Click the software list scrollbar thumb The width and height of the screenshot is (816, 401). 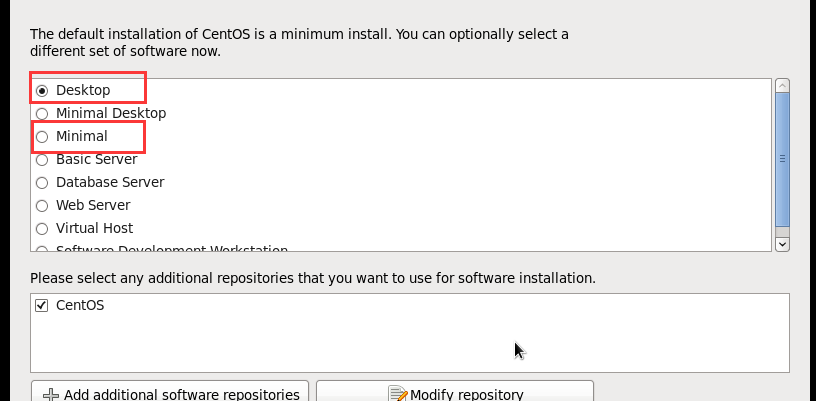click(783, 158)
